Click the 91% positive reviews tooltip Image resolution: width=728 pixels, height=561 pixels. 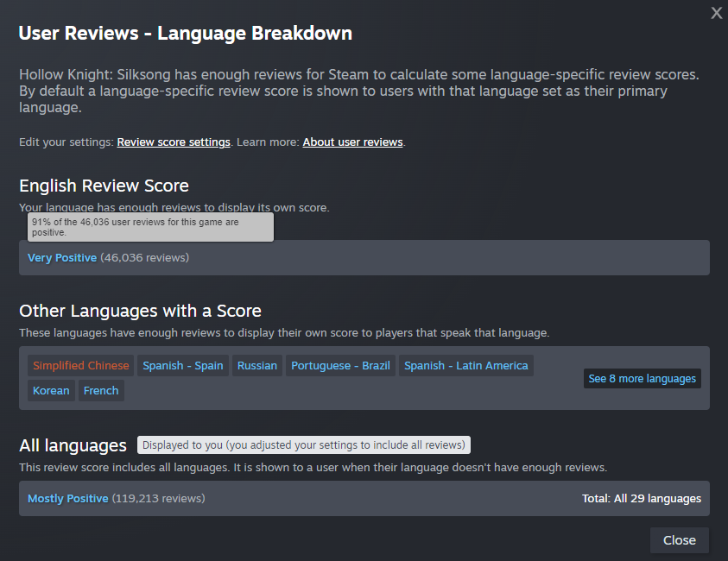(x=150, y=227)
